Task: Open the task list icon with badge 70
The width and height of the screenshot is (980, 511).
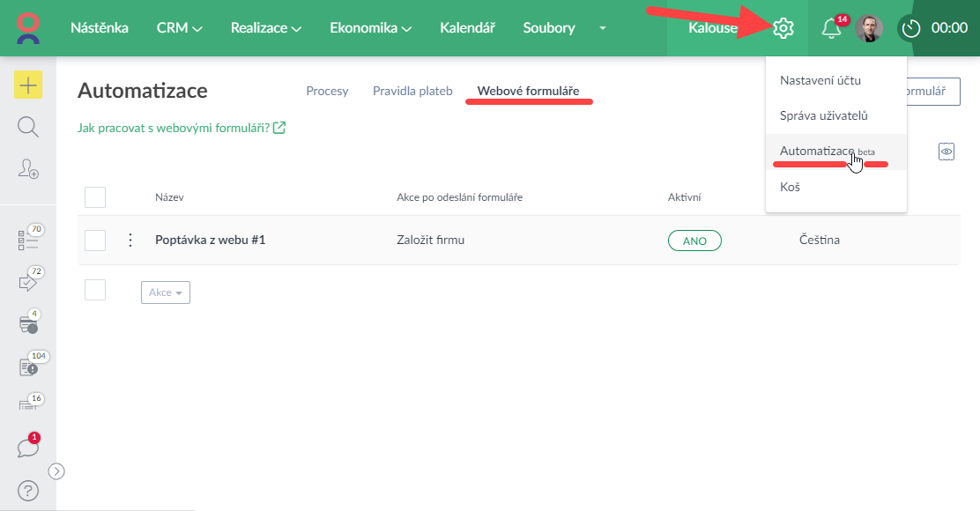Action: pyautogui.click(x=28, y=238)
